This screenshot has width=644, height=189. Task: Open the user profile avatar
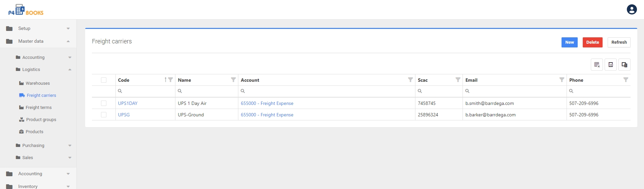pyautogui.click(x=632, y=9)
